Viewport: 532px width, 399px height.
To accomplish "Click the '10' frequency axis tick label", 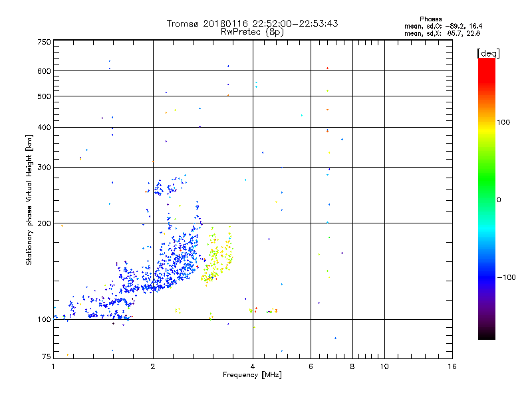I will [x=384, y=366].
